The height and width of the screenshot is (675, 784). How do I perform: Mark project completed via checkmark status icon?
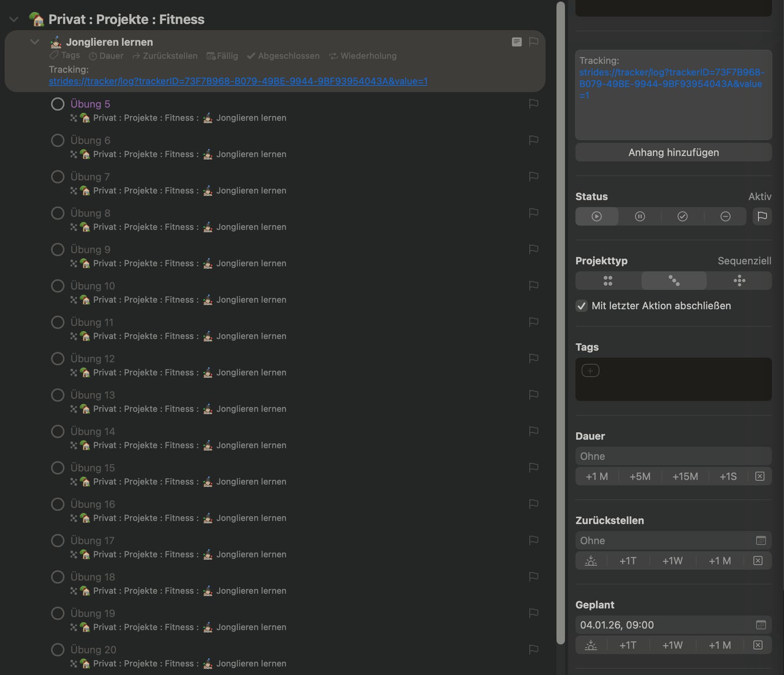pos(682,216)
